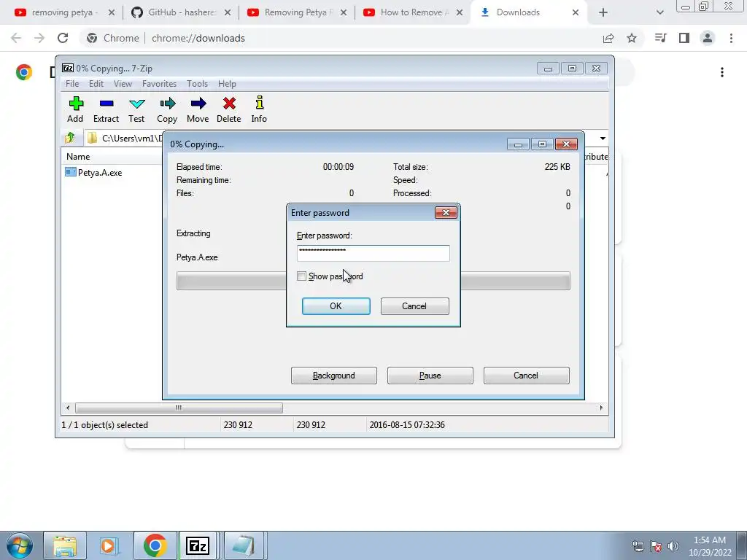The width and height of the screenshot is (747, 560).
Task: Pause the extraction
Action: pos(430,376)
